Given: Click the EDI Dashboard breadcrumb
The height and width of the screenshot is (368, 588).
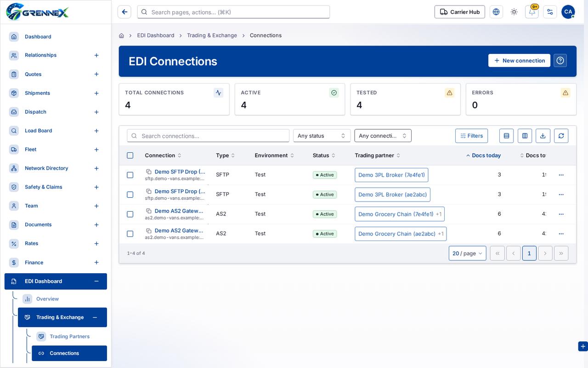Looking at the screenshot, I should [156, 35].
